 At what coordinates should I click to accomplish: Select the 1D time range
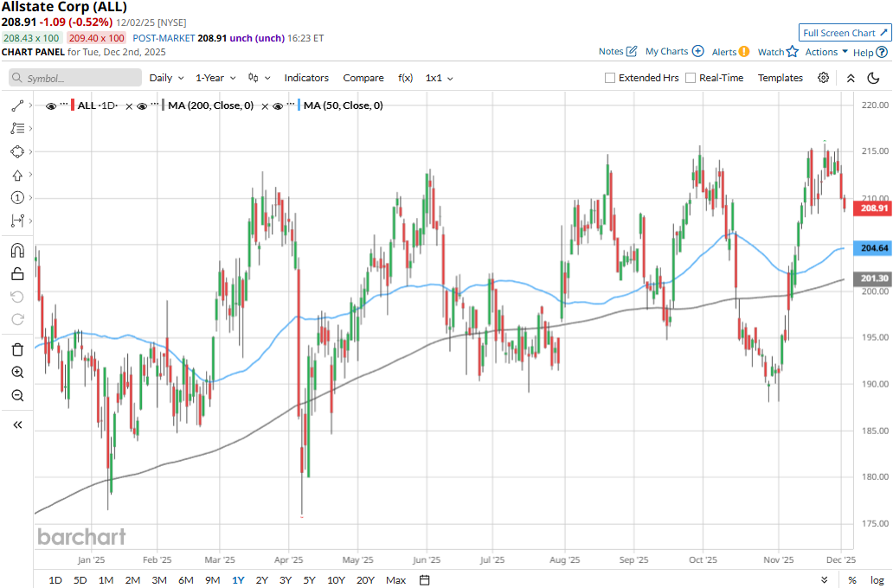[x=55, y=580]
